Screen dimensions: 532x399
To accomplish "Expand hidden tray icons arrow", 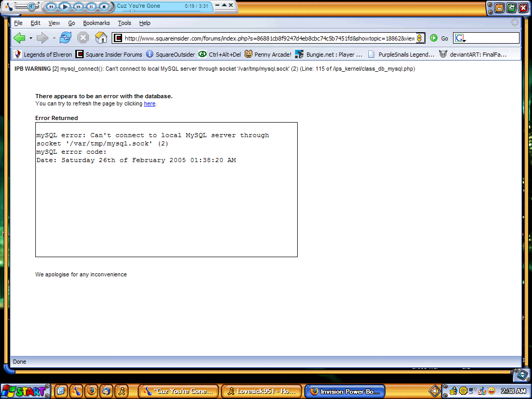I will click(x=435, y=392).
